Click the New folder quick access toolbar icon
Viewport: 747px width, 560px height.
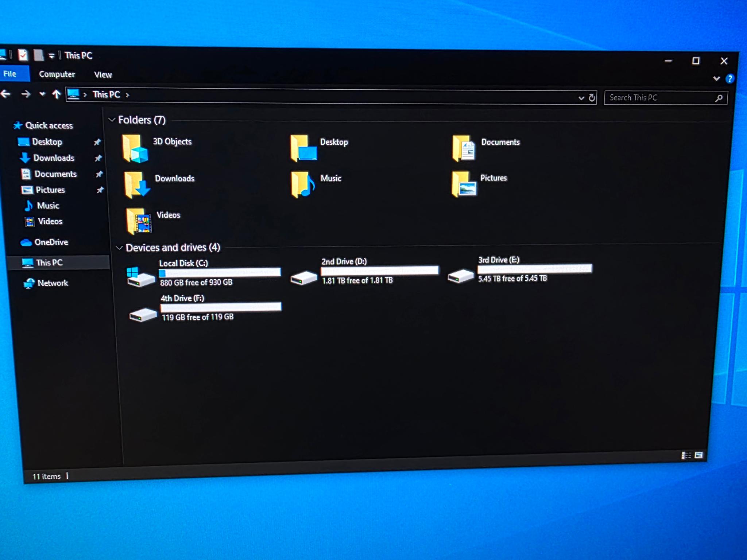pos(38,55)
